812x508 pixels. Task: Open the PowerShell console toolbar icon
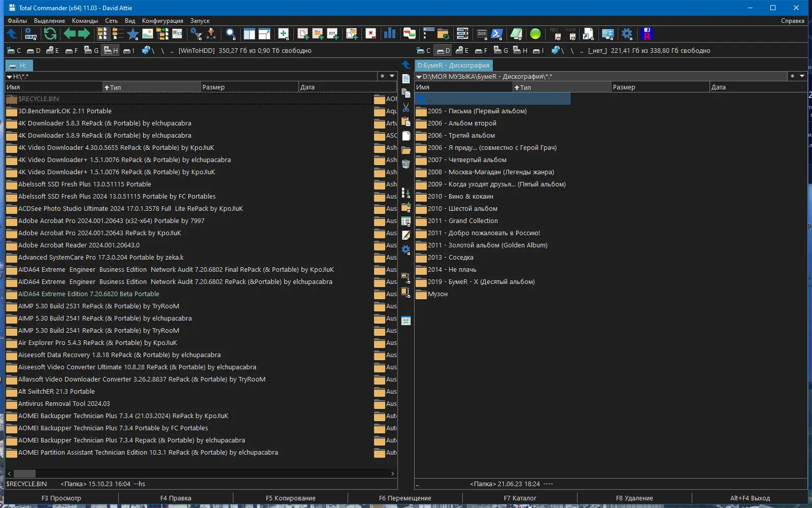tap(497, 34)
